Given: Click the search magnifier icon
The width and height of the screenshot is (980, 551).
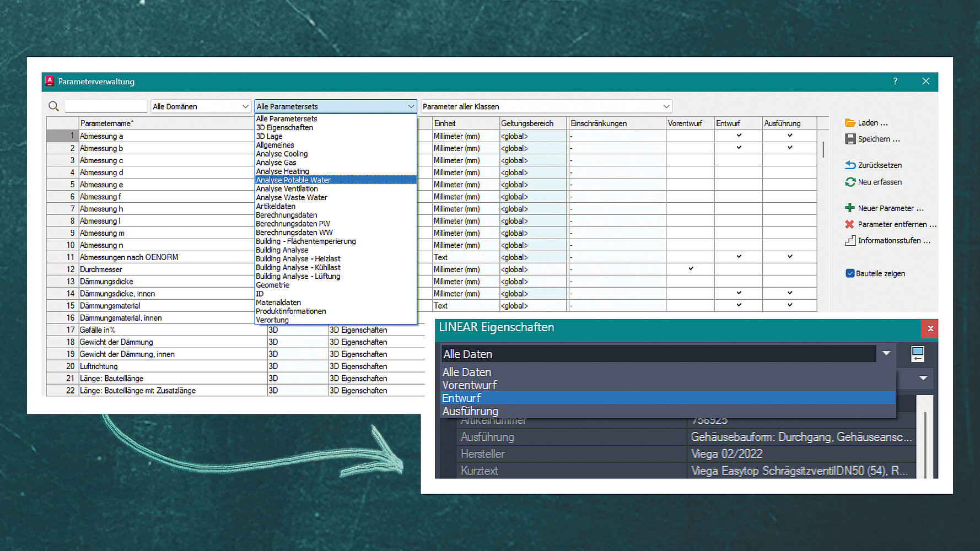Looking at the screenshot, I should (53, 106).
